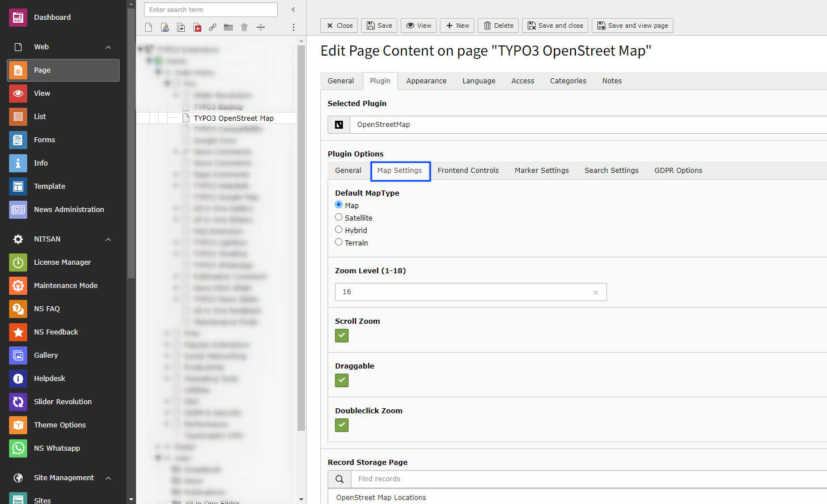
Task: Switch to the Notes tab
Action: [612, 81]
